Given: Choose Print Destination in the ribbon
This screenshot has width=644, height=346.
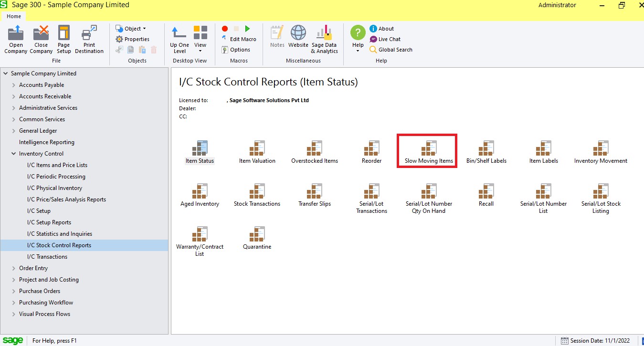Looking at the screenshot, I should 89,40.
